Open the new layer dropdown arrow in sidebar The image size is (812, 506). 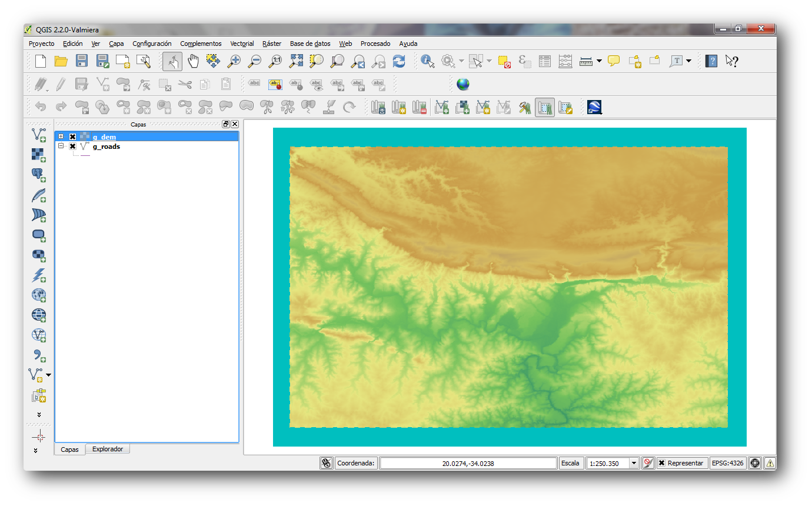point(49,375)
